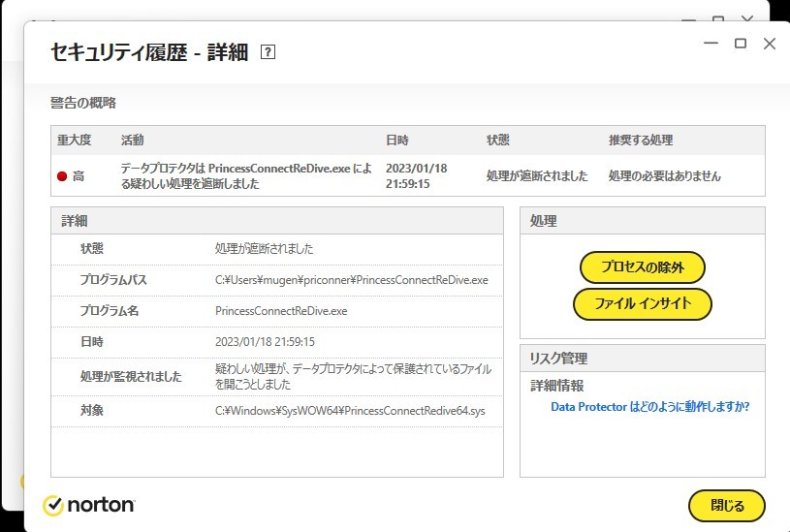Sort by the 日時 column header

[x=396, y=141]
